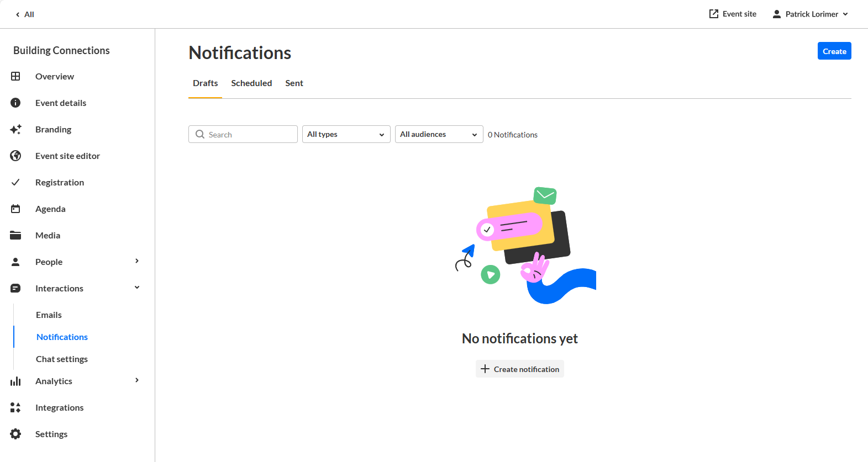Click the Create notification button

(x=520, y=369)
